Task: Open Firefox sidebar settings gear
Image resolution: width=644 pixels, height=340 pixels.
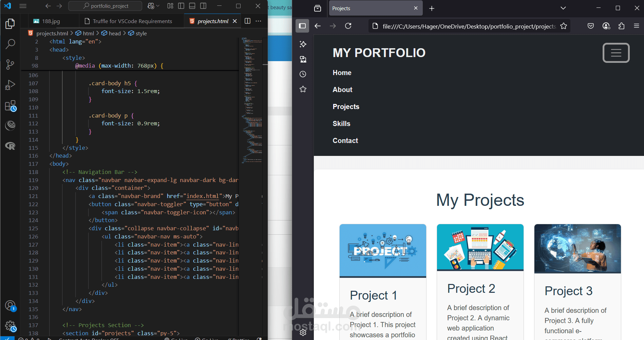Action: point(303,333)
